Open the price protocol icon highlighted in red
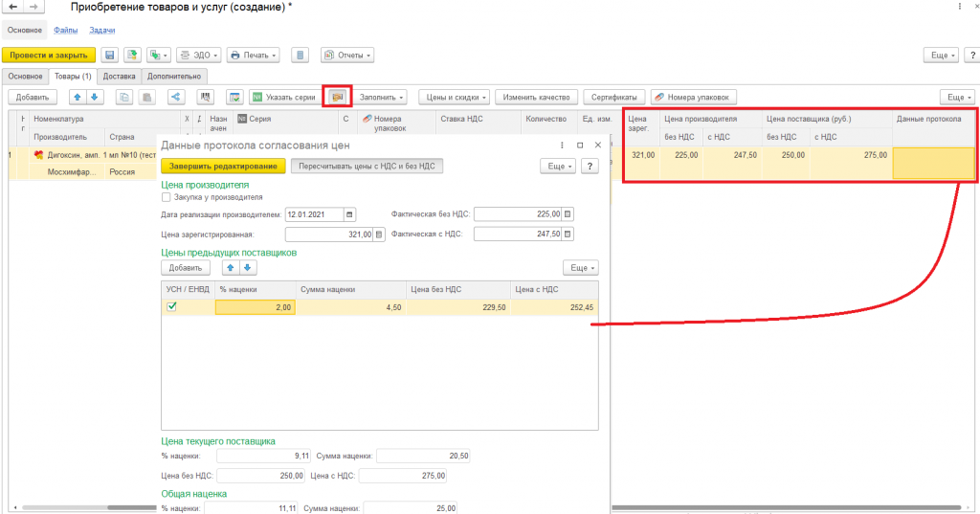980x514 pixels. tap(338, 97)
